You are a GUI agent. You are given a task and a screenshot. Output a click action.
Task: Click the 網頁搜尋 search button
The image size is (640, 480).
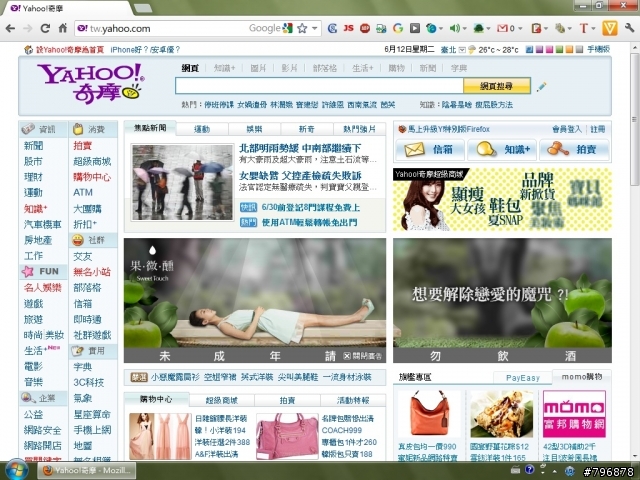click(497, 86)
